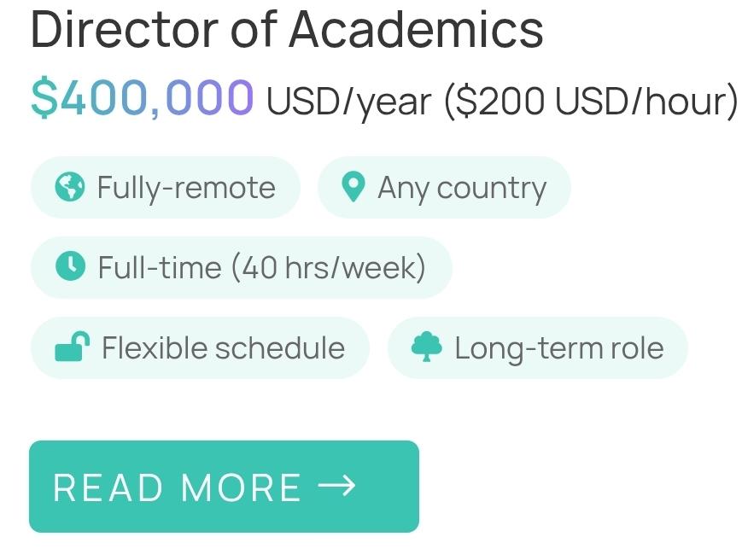Click the arrow on the Read More button
This screenshot has width=742, height=560.
pyautogui.click(x=336, y=485)
